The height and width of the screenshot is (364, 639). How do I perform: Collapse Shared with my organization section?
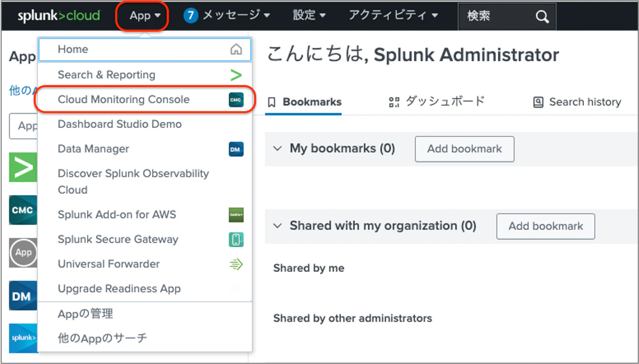click(277, 226)
